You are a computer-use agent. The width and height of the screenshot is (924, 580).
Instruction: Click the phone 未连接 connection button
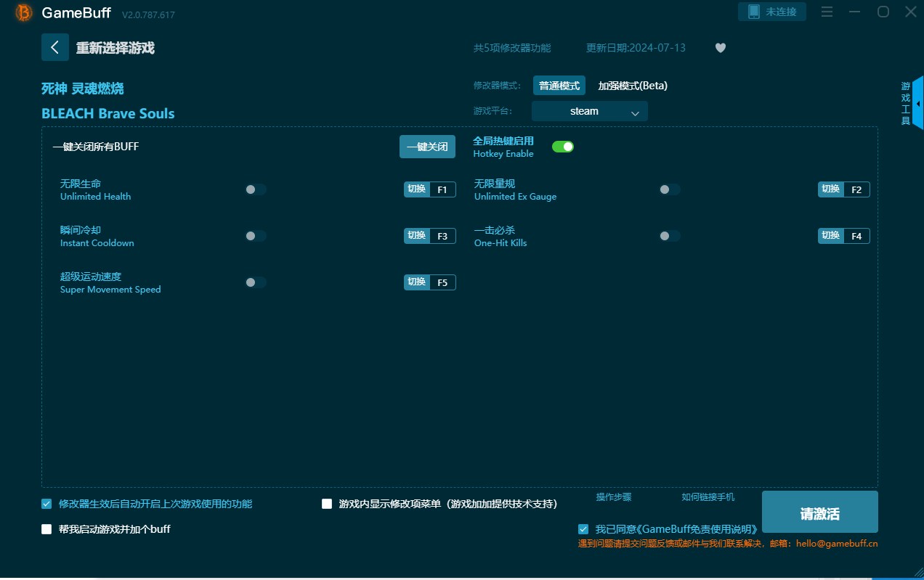tap(772, 12)
